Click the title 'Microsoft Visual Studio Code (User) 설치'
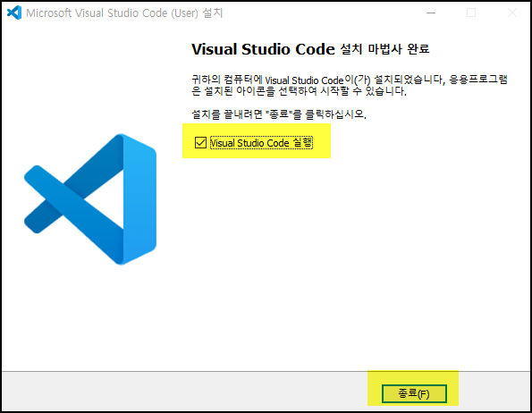Viewport: 532px width, 413px height. coord(124,13)
